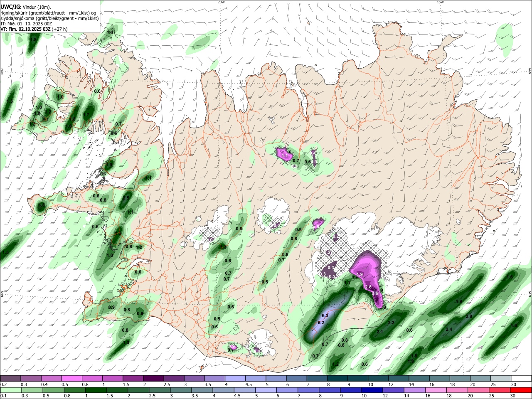Pick the violet 12–14 swatch in rain scale

click(x=393, y=390)
